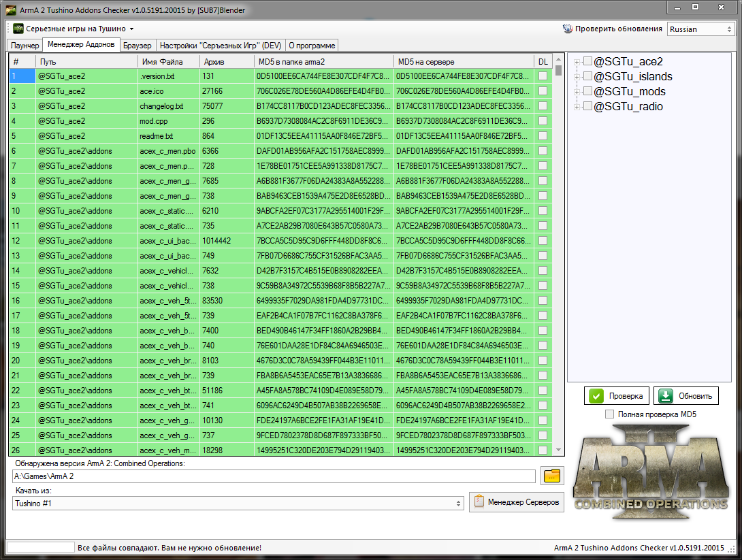The width and height of the screenshot is (742, 560).
Task: Select the row with archive size 83530
Action: (x=280, y=301)
